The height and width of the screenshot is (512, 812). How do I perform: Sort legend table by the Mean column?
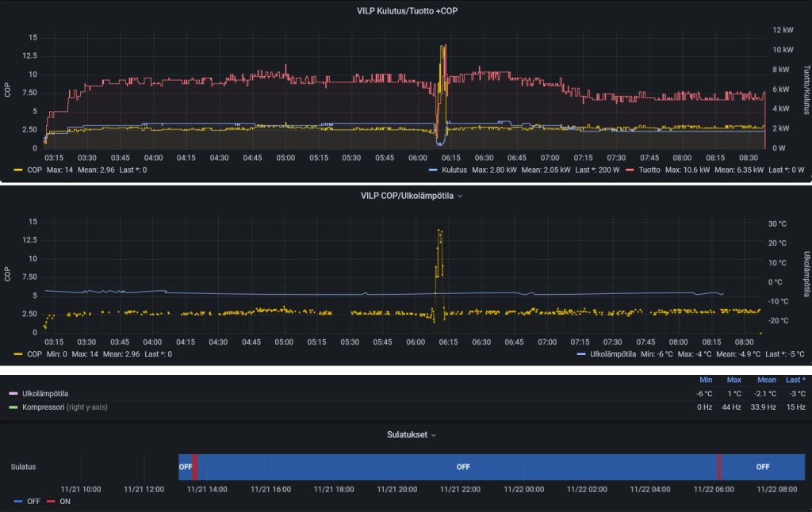pyautogui.click(x=766, y=380)
